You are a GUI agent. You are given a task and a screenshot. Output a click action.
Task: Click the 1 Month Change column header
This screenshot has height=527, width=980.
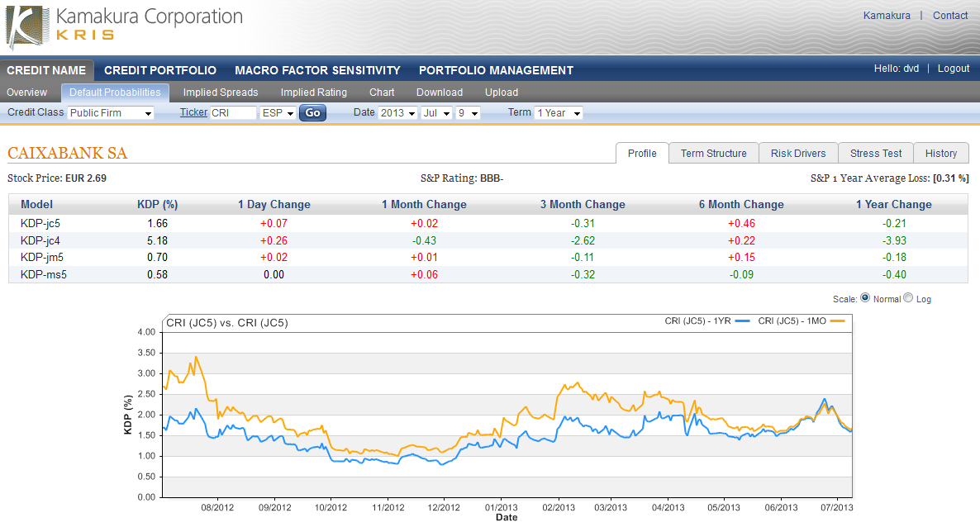(x=424, y=204)
